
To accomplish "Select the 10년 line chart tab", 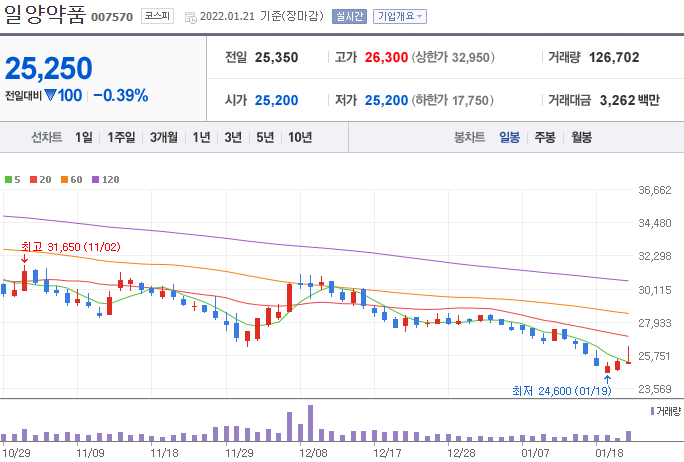I will (300, 137).
